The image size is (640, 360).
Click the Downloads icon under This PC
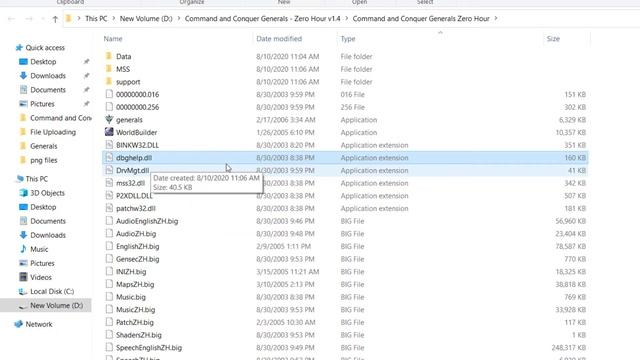tap(23, 235)
